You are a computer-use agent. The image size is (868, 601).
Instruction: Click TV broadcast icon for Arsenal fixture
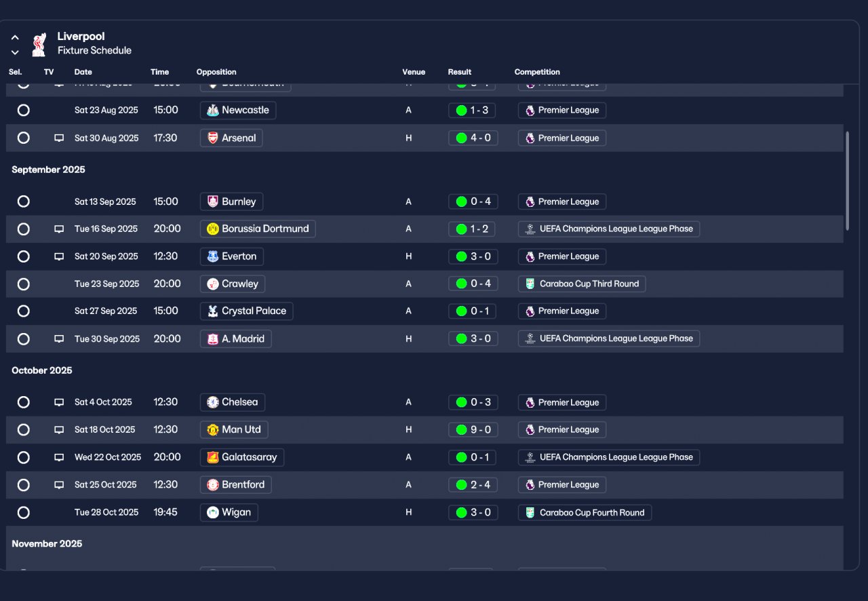coord(59,138)
